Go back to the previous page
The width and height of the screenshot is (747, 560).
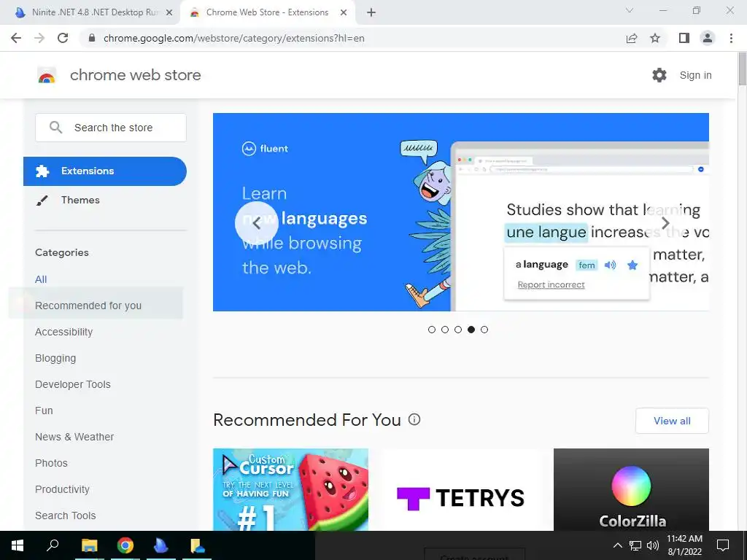[x=16, y=38]
